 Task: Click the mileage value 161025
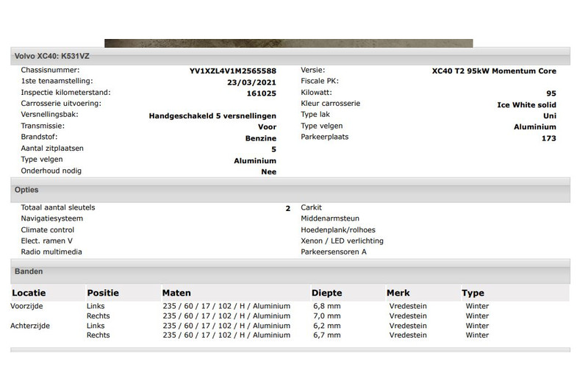pos(261,93)
